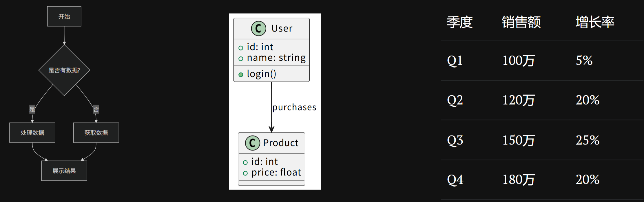Click the hollow circle before Product's id: int
Viewport: 644px width, 202px height.
point(245,162)
